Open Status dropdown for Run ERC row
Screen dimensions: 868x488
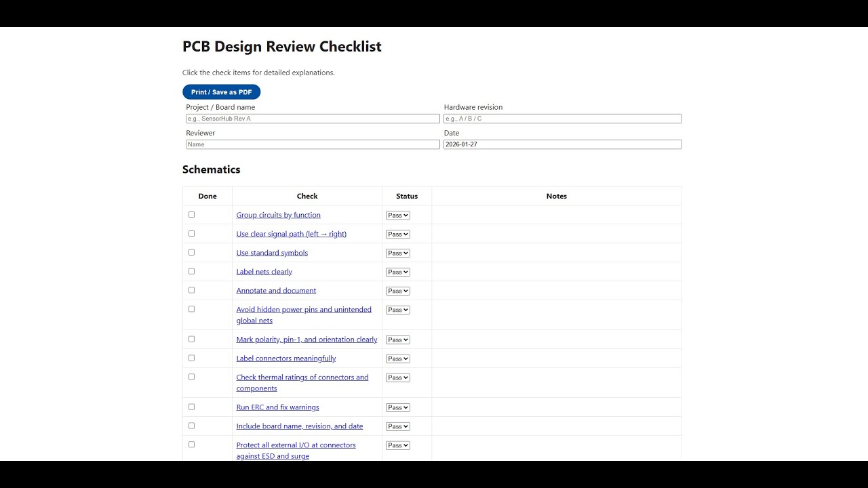[398, 408]
